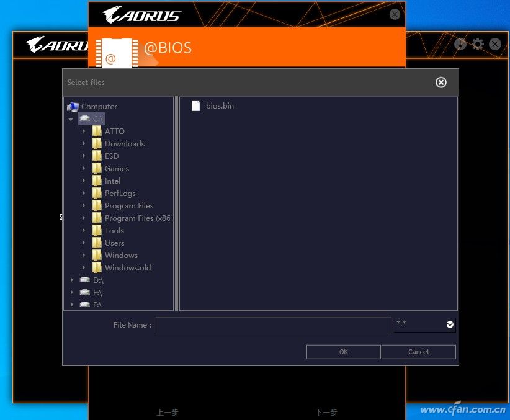Close the @BIOS window
Viewport: 510px width, 420px height.
[x=395, y=14]
